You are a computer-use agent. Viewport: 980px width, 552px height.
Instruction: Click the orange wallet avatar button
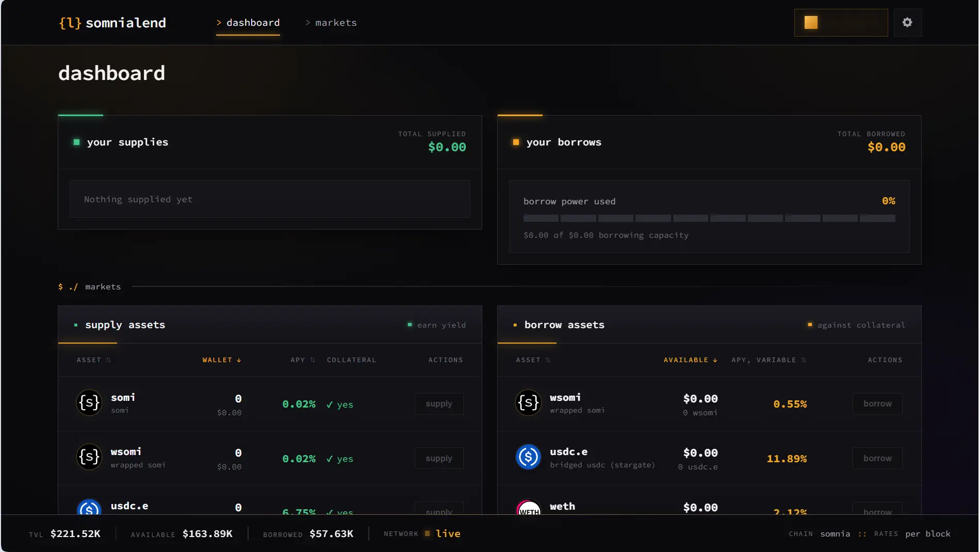tap(841, 23)
